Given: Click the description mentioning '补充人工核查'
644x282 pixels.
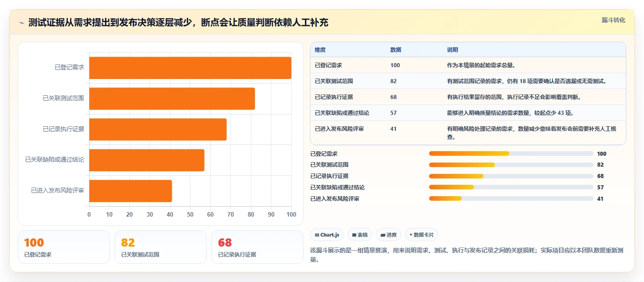Looking at the screenshot, I should (x=532, y=133).
